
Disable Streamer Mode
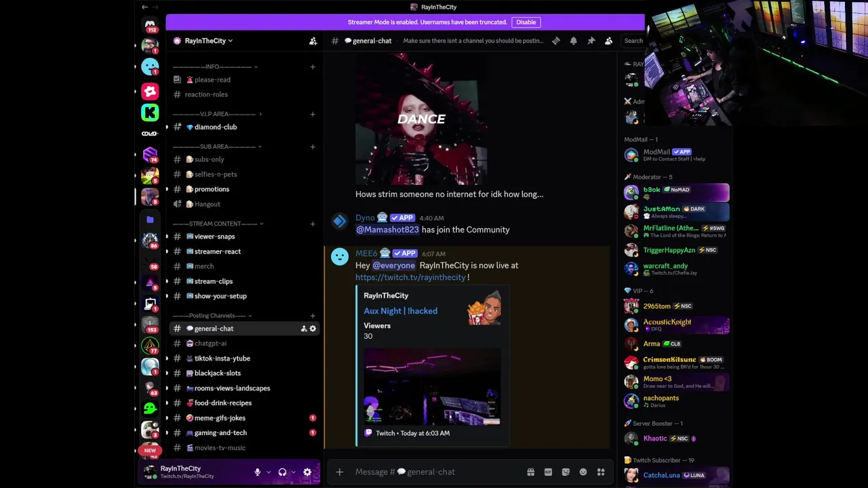coord(526,22)
